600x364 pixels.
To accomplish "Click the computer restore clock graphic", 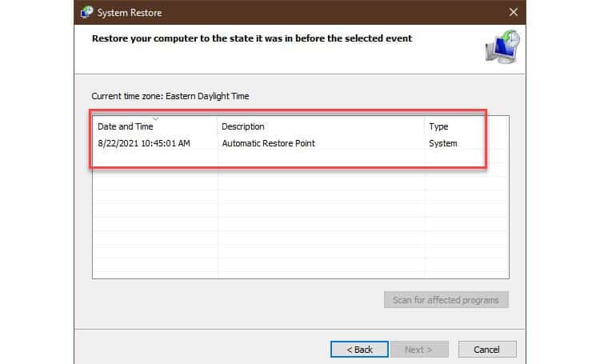I will [x=503, y=46].
